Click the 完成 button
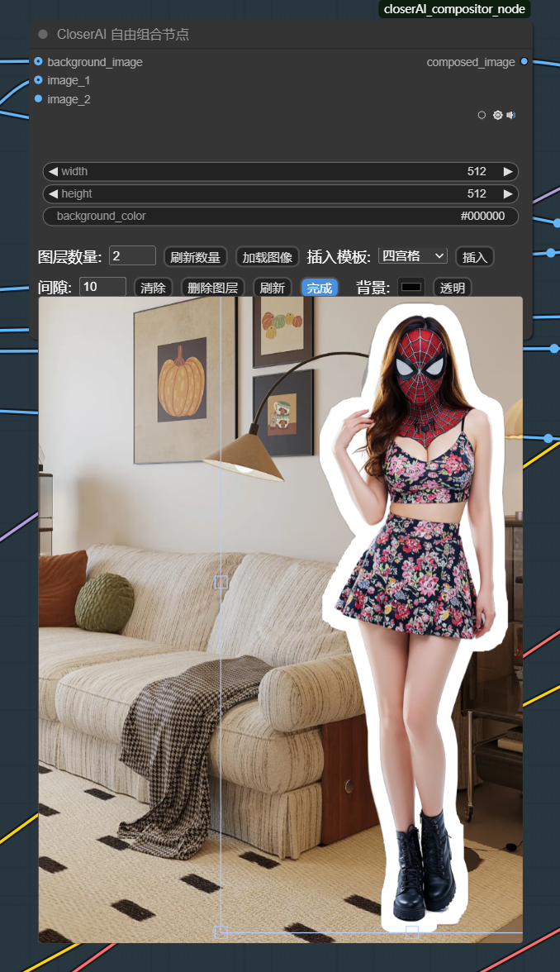Viewport: 560px width, 972px height. [320, 288]
